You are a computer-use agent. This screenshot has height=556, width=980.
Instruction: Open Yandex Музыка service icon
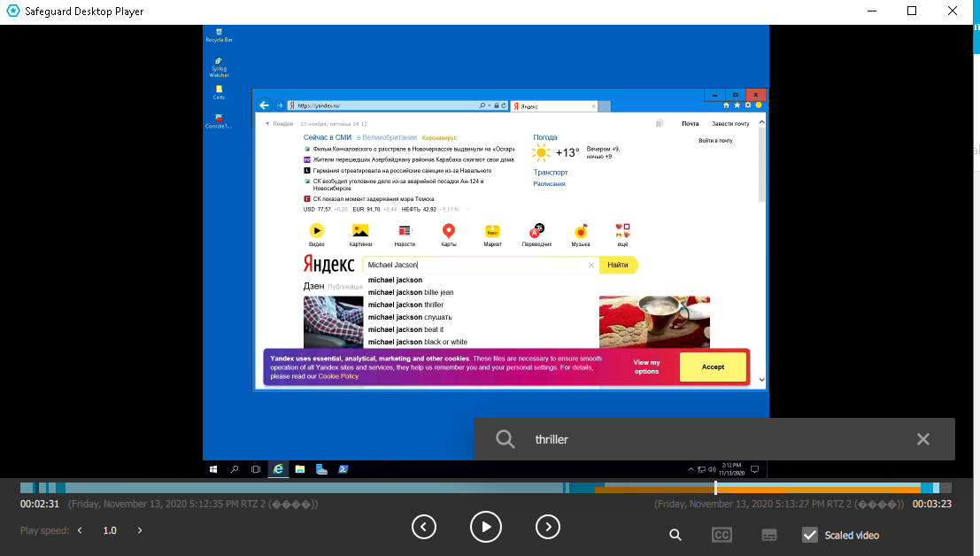(581, 235)
